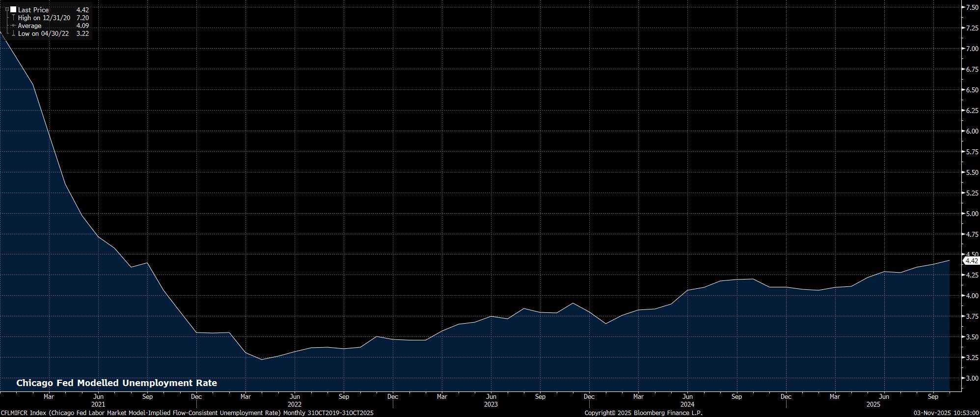This screenshot has width=980, height=417.
Task: Click the 4.42 last value axis flag
Action: coord(971,261)
